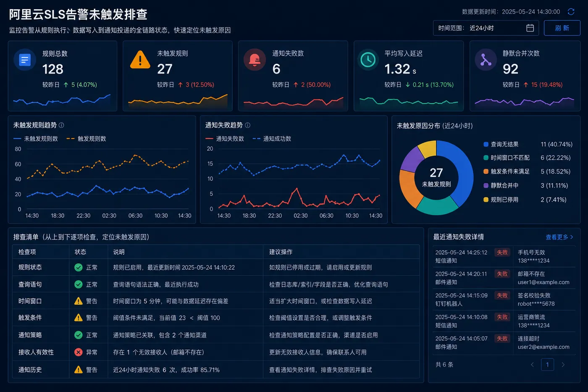The width and height of the screenshot is (588, 392).
Task: Click the 失败 tag on the 14:15:09 record
Action: pyautogui.click(x=502, y=295)
